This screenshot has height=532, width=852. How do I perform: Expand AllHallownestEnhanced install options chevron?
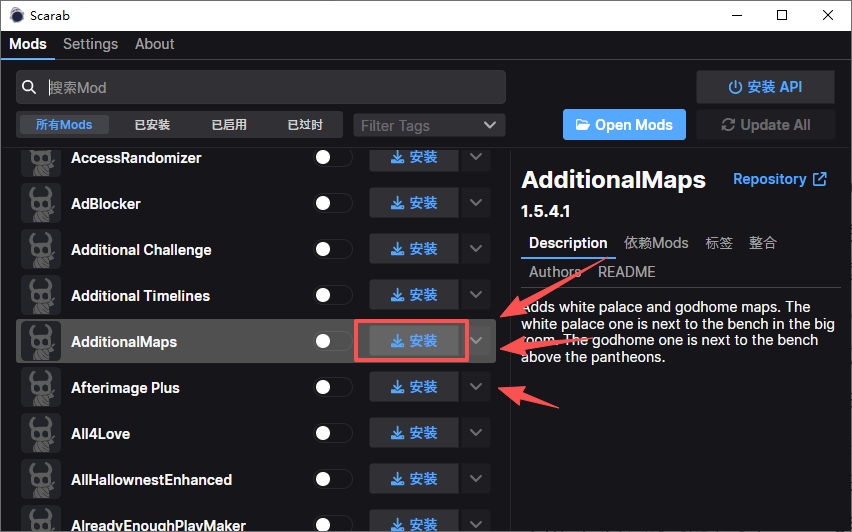[476, 478]
